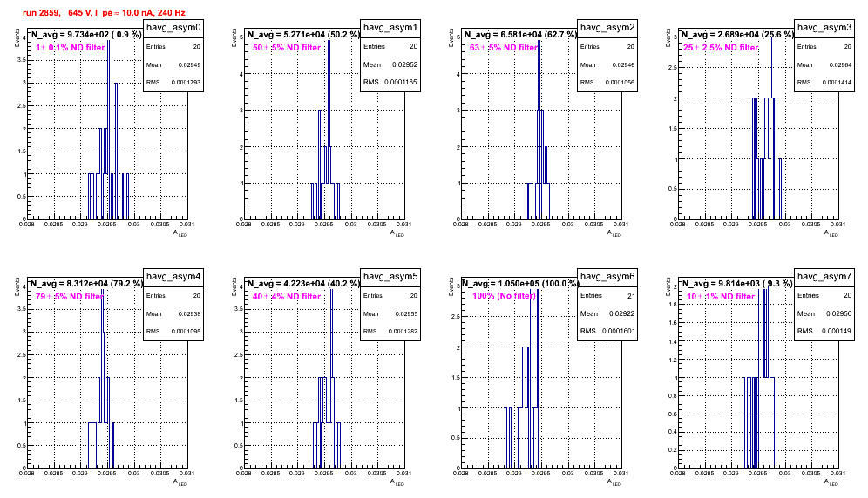This screenshot has width=868, height=498.
Task: Click 'N_avg = 8.312e+04' text
Action: 69,283
